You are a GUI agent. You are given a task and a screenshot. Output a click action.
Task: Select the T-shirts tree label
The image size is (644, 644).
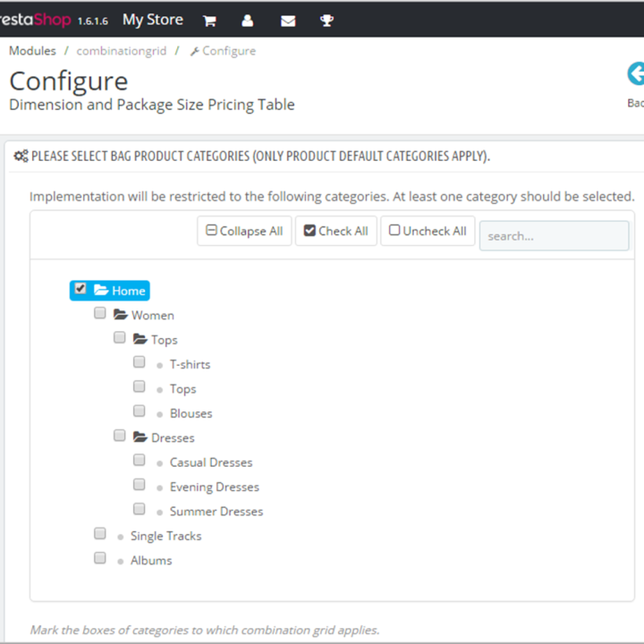pos(191,364)
